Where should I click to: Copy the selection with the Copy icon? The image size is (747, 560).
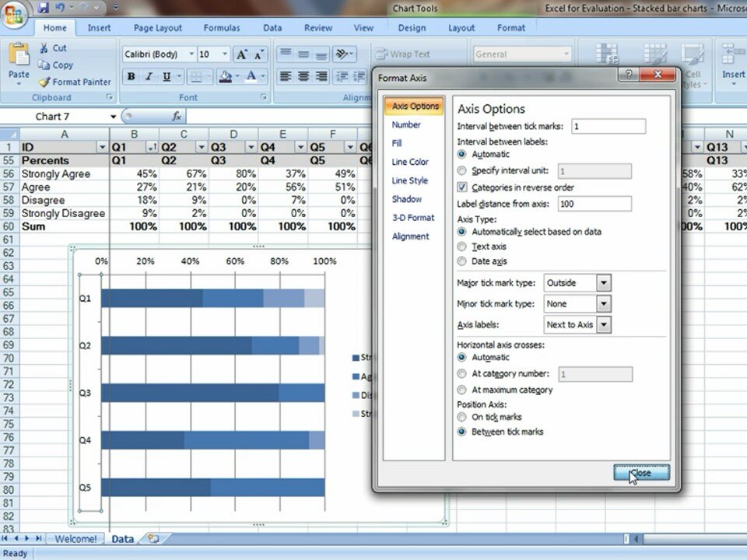tap(44, 65)
